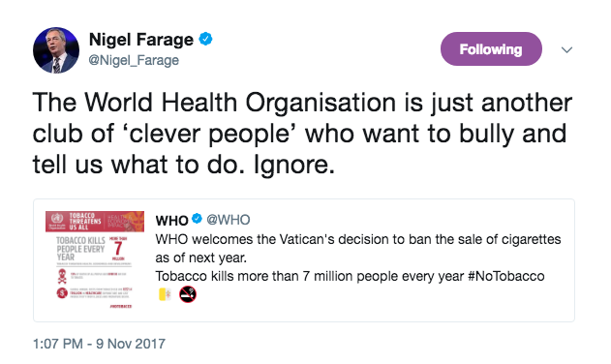Open the 1:07 PM - 9 Nov 2017 timestamp
611x364 pixels.
(99, 344)
